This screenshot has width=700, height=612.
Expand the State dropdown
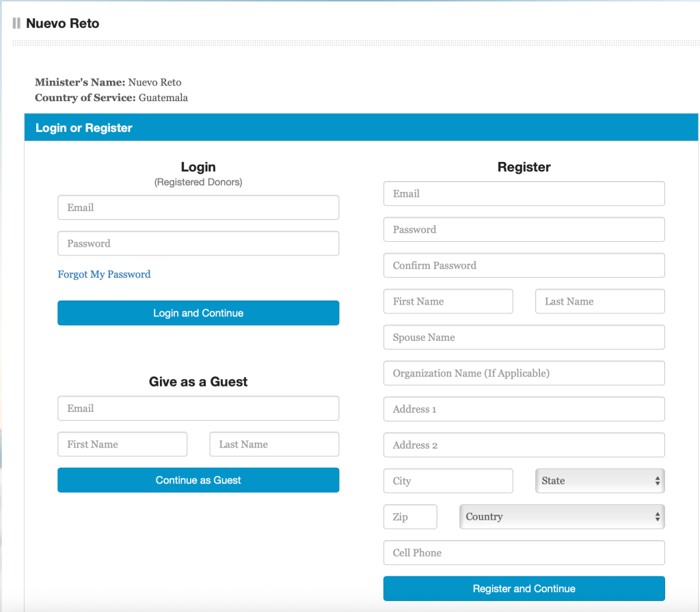pyautogui.click(x=600, y=481)
